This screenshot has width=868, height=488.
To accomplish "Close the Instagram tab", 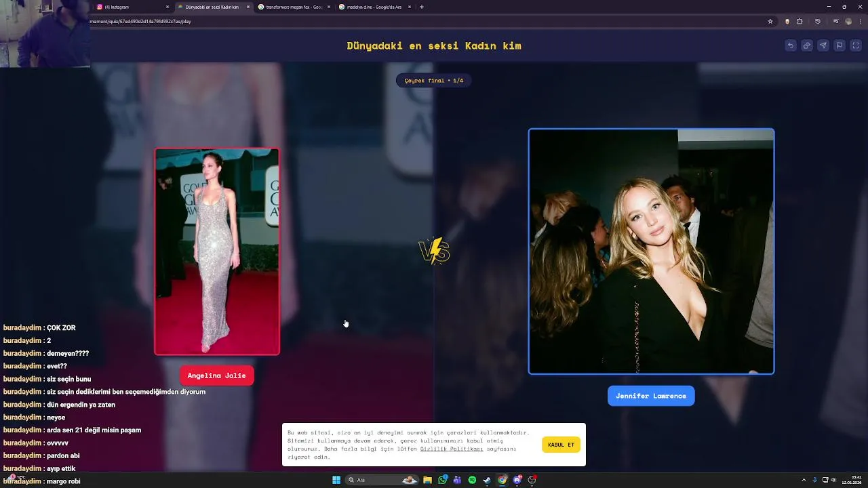I will tap(167, 7).
